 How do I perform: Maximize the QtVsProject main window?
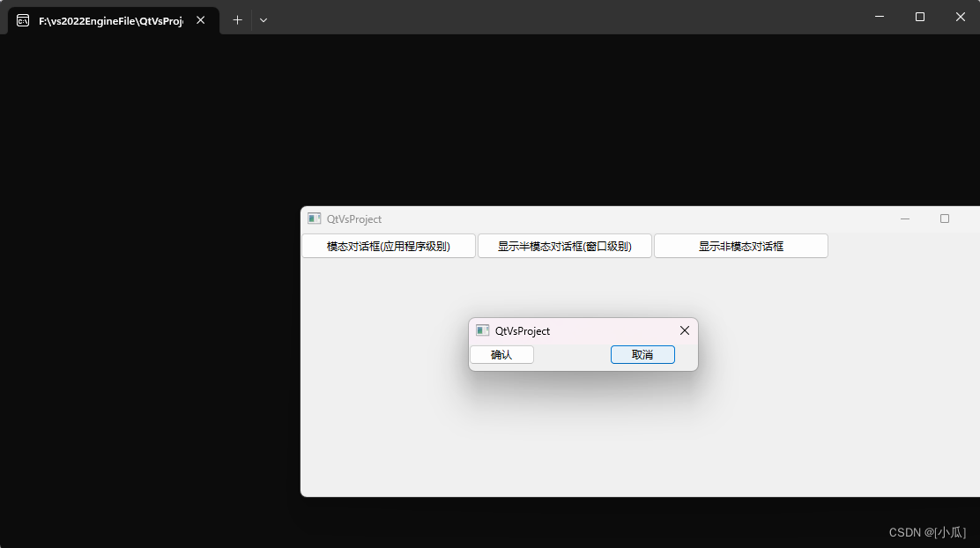pyautogui.click(x=945, y=218)
